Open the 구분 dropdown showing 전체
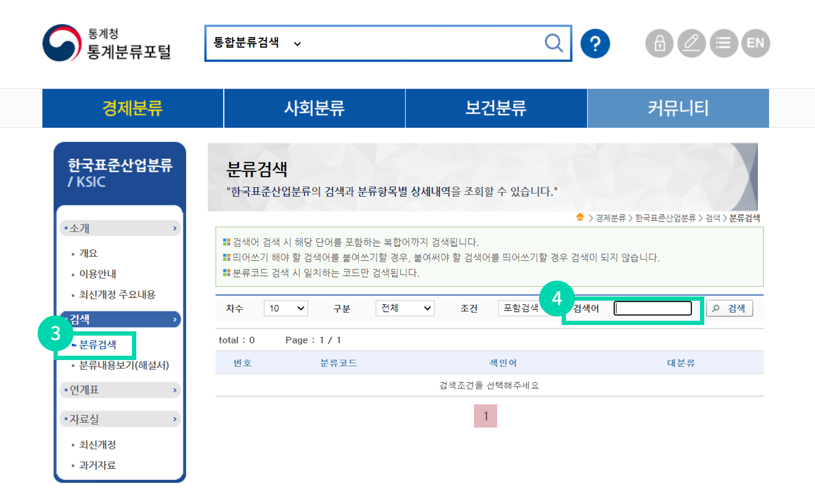 pos(405,308)
